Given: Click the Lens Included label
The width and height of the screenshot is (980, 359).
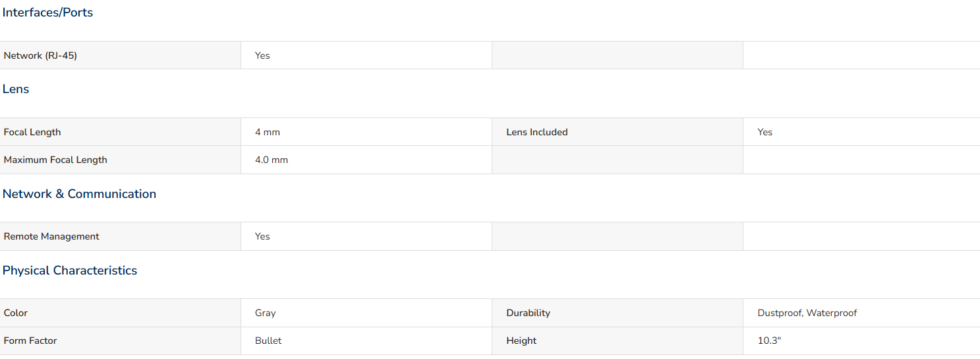Looking at the screenshot, I should [537, 132].
